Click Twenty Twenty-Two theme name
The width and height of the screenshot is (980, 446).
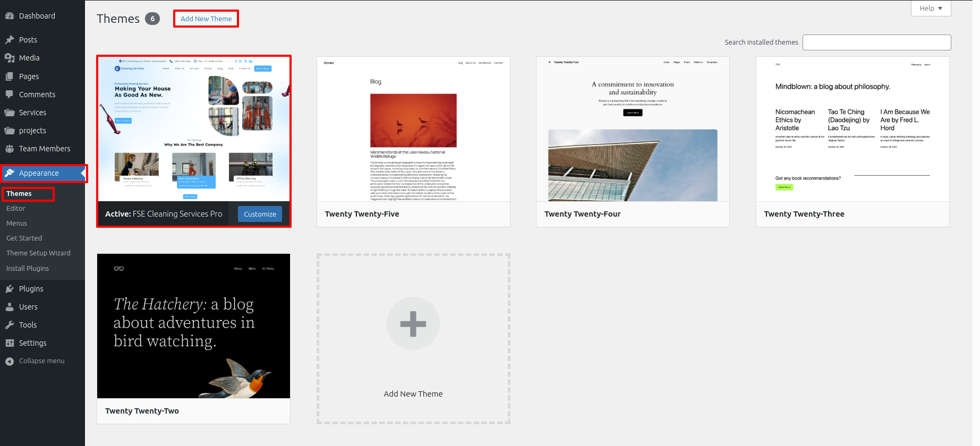(142, 411)
